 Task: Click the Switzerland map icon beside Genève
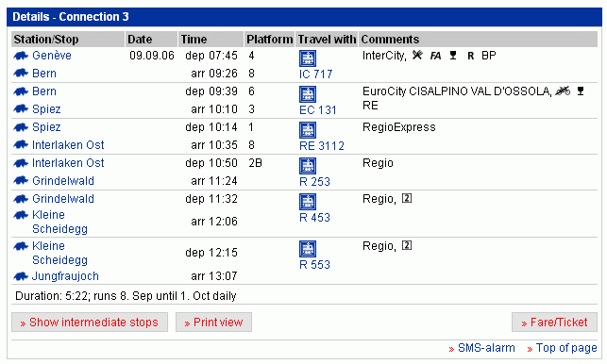[21, 56]
